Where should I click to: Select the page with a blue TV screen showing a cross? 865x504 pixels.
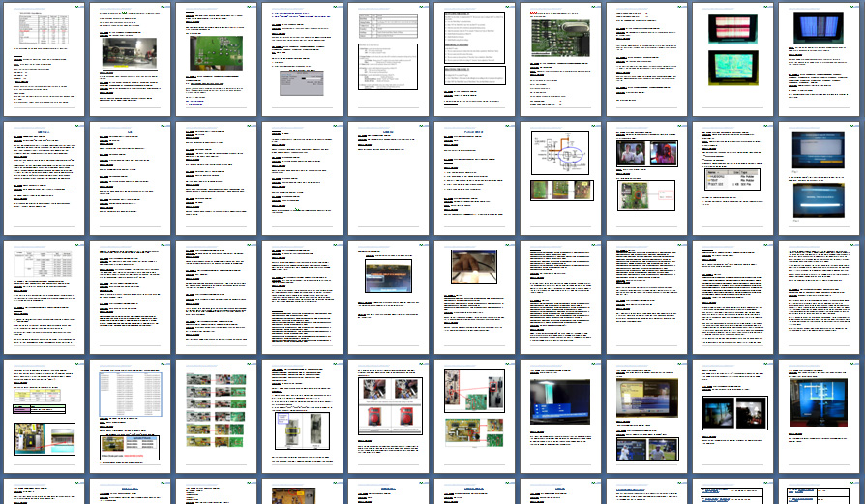click(x=819, y=417)
